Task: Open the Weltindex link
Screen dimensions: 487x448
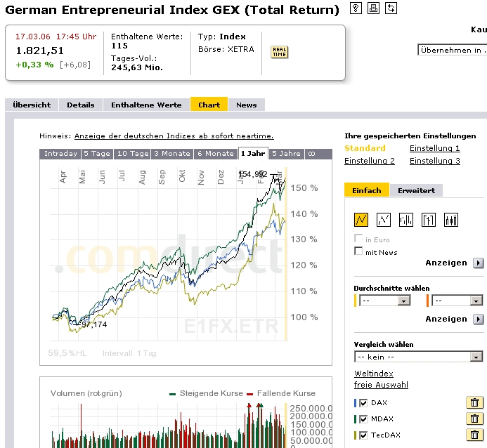Action: point(374,374)
